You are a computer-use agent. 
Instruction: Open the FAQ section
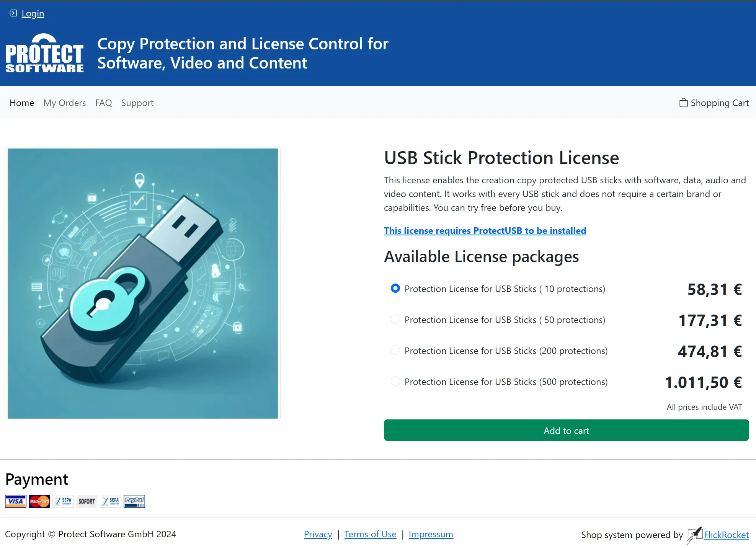tap(103, 103)
